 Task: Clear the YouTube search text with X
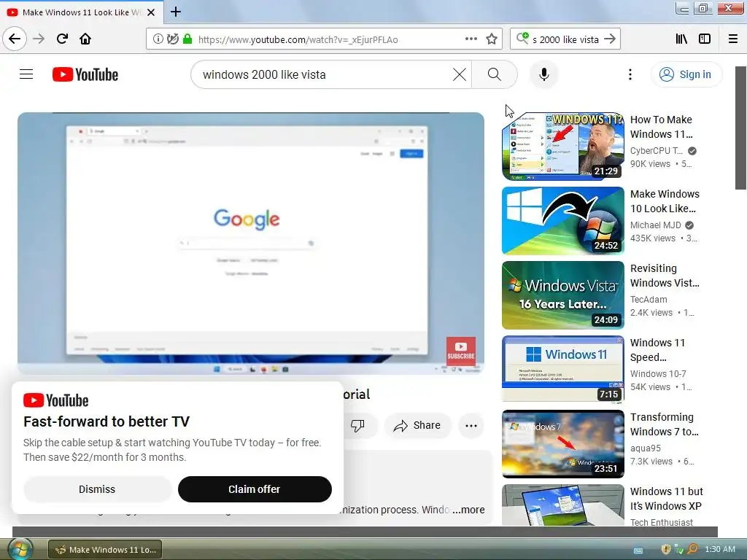click(460, 75)
